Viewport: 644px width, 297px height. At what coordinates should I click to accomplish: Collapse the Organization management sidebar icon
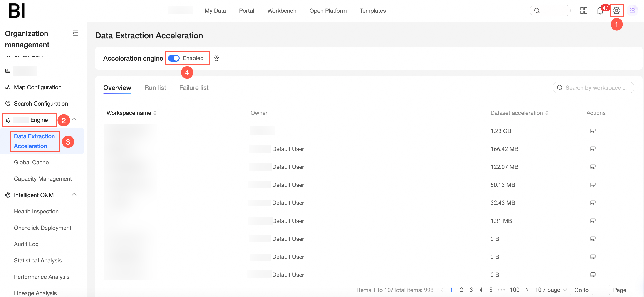75,33
